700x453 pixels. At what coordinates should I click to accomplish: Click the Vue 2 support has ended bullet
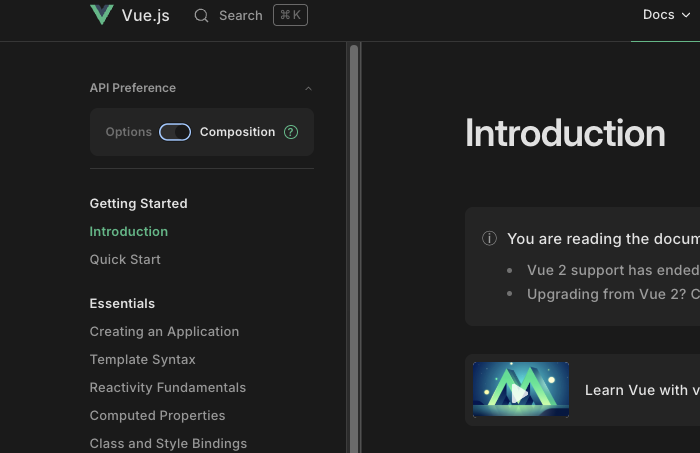pyautogui.click(x=613, y=270)
